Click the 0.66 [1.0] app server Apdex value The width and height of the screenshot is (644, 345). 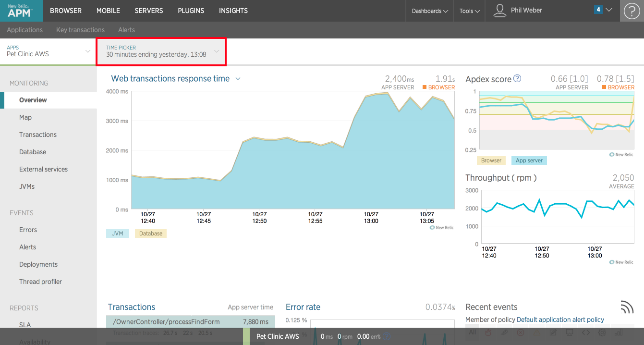569,79
